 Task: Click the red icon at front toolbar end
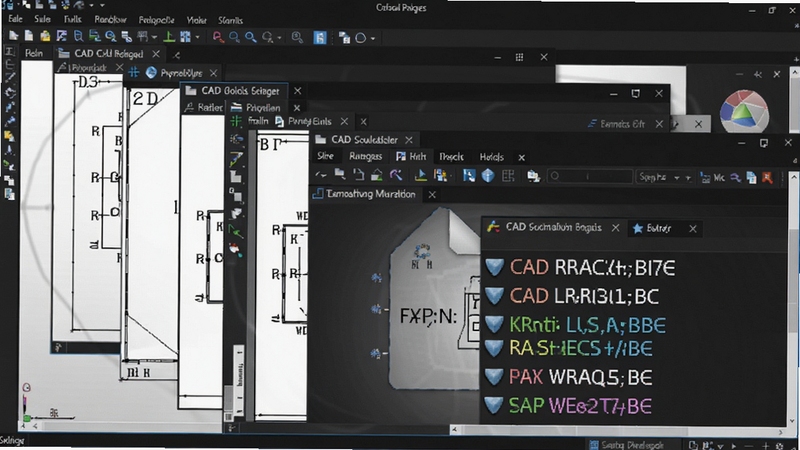[767, 178]
